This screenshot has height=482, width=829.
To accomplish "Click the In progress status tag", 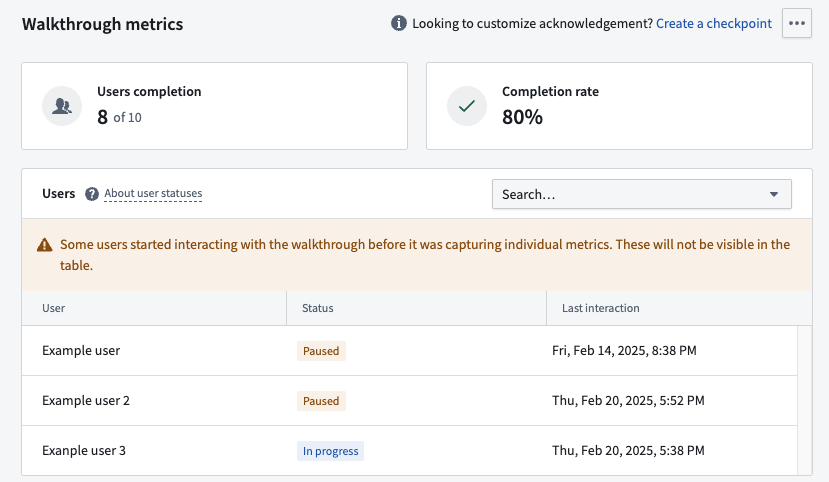I will [x=330, y=451].
